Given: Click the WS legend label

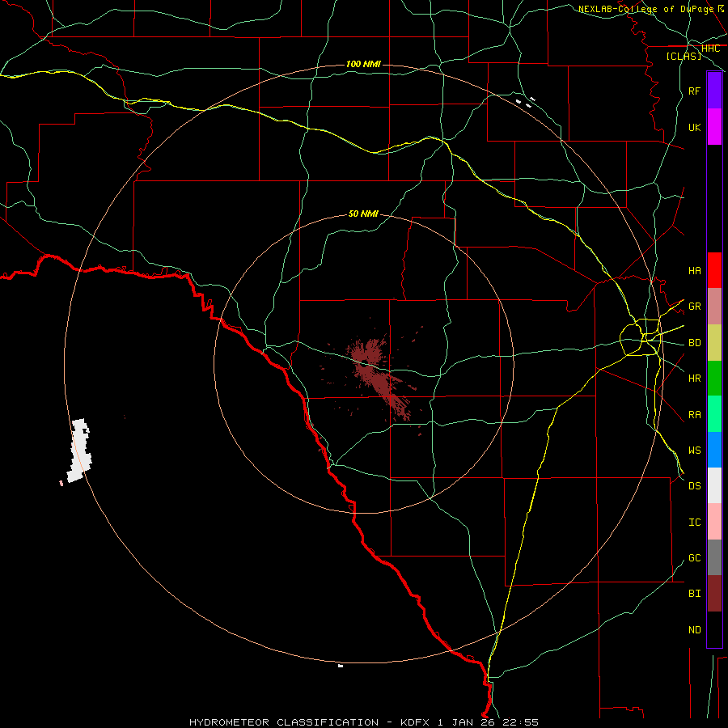Looking at the screenshot, I should pyautogui.click(x=694, y=450).
